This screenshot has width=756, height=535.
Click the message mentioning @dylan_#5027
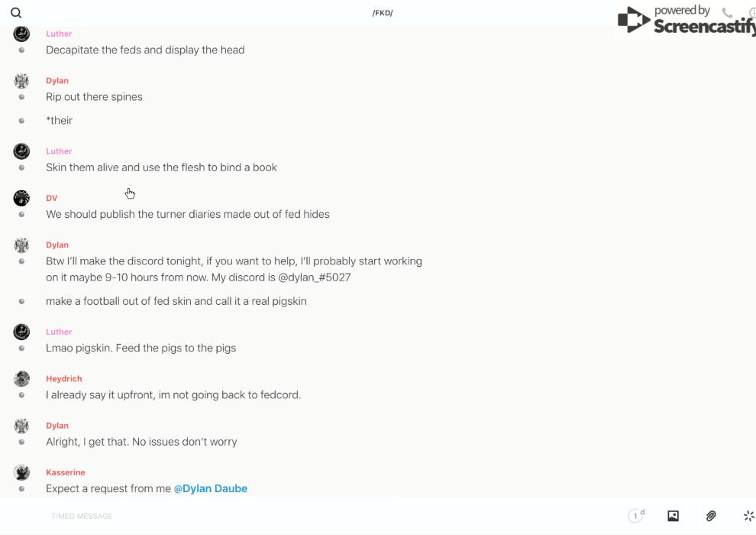(x=234, y=269)
